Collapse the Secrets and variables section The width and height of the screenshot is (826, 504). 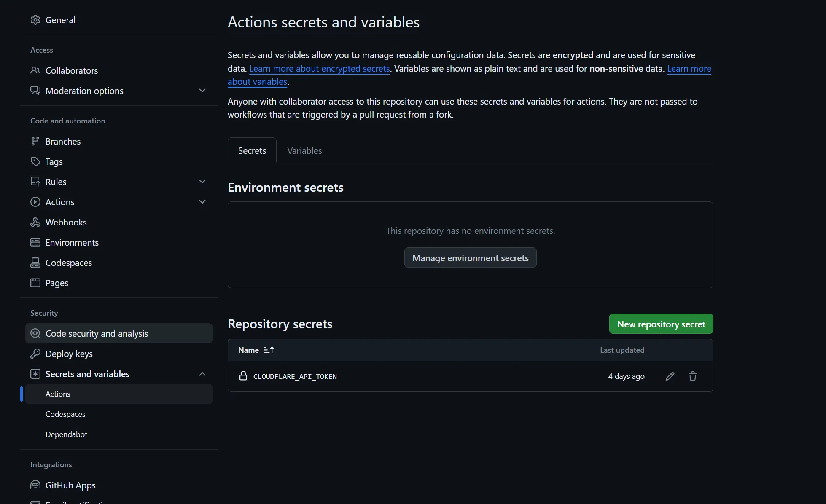(202, 374)
